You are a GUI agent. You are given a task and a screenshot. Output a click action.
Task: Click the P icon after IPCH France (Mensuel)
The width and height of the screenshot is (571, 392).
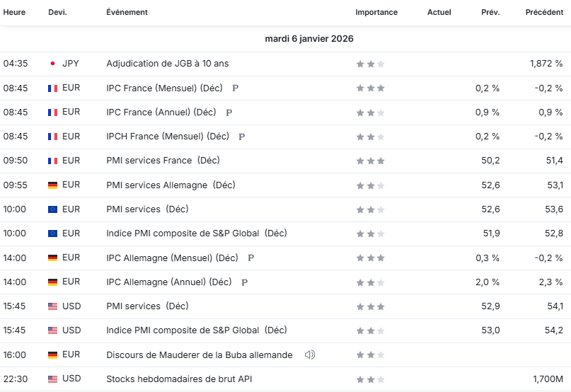[x=241, y=137]
